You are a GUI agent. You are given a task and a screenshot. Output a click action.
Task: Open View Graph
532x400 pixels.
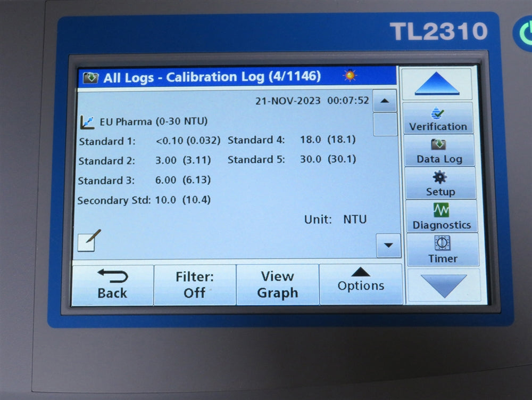pyautogui.click(x=277, y=284)
